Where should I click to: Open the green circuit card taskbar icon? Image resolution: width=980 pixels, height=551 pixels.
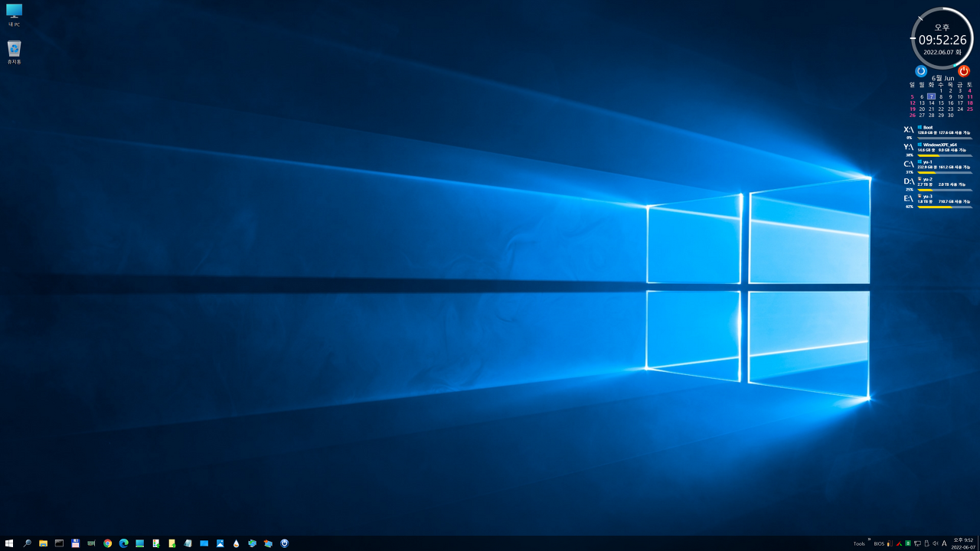pyautogui.click(x=91, y=543)
